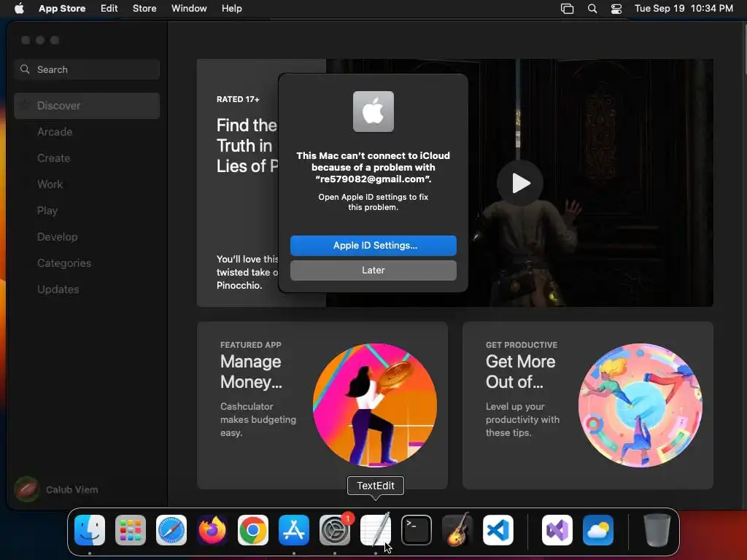Open System Settings from the Dock
747x560 pixels.
[335, 530]
